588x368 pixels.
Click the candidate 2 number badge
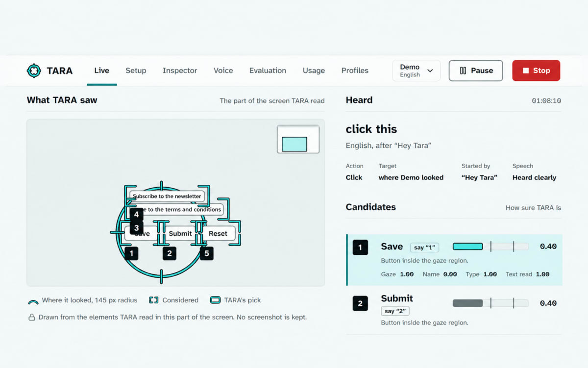360,303
